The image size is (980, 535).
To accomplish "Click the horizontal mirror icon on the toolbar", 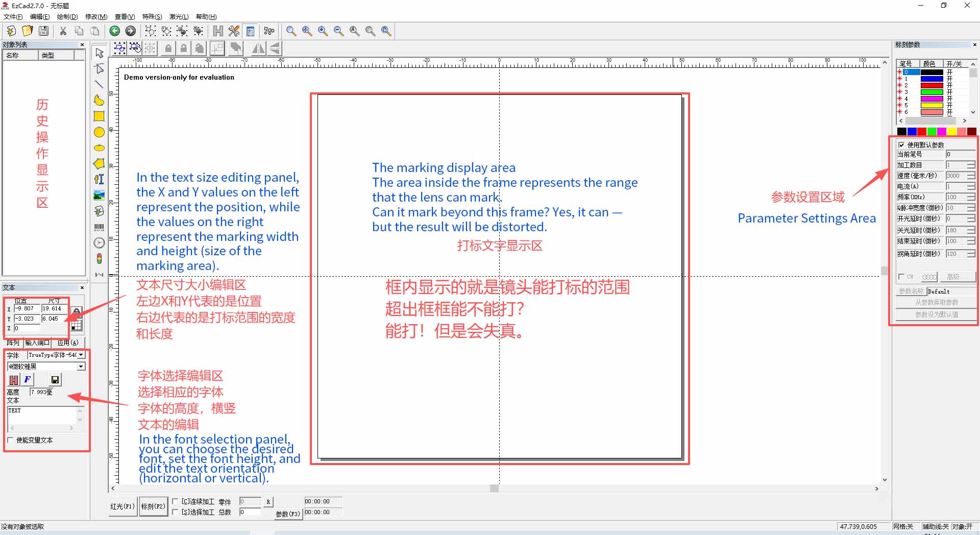I will tap(258, 48).
